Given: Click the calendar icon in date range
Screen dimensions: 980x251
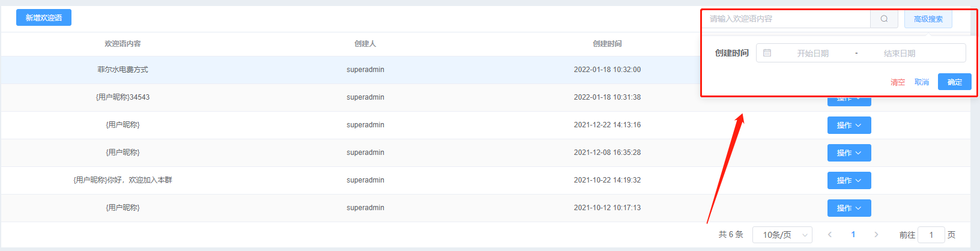Looking at the screenshot, I should tap(767, 53).
